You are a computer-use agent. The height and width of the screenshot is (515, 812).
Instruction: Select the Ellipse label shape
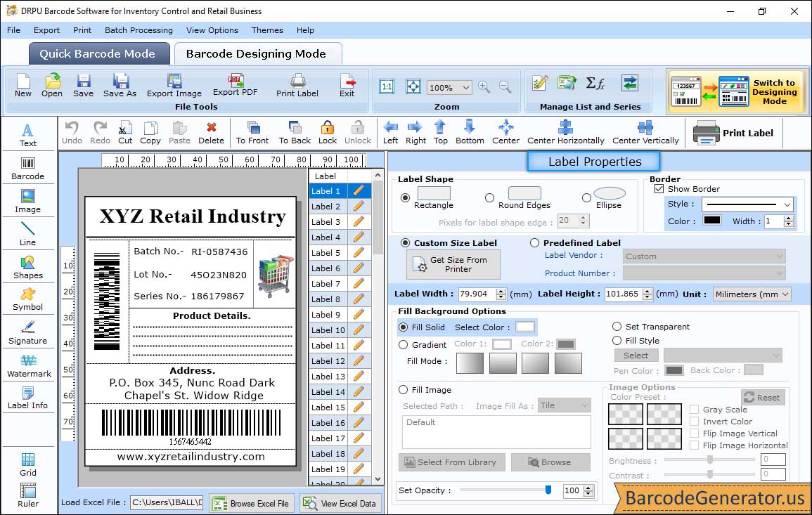[x=586, y=198]
